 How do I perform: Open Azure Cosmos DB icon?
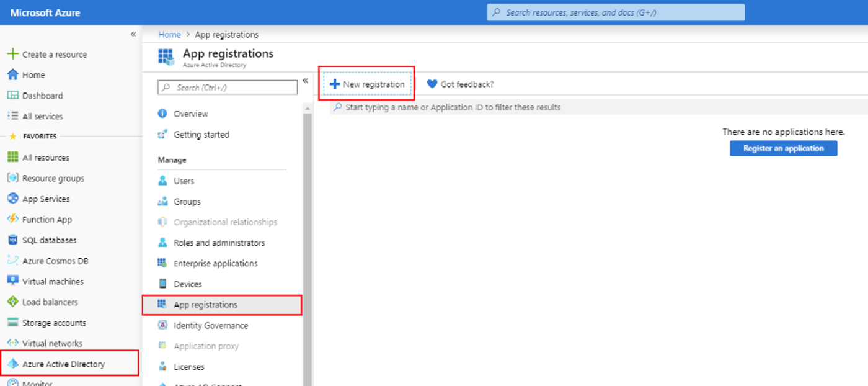pyautogui.click(x=12, y=261)
